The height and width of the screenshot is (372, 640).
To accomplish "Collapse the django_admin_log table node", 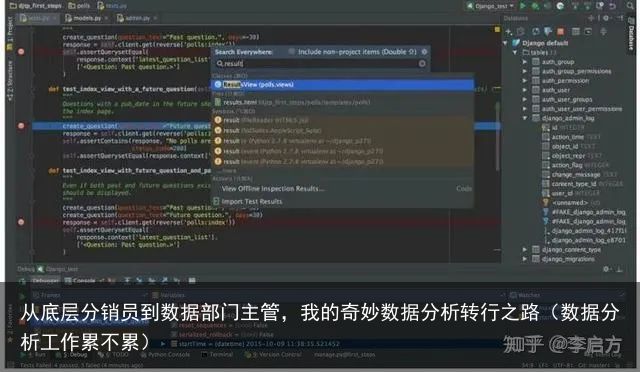I will (525, 118).
